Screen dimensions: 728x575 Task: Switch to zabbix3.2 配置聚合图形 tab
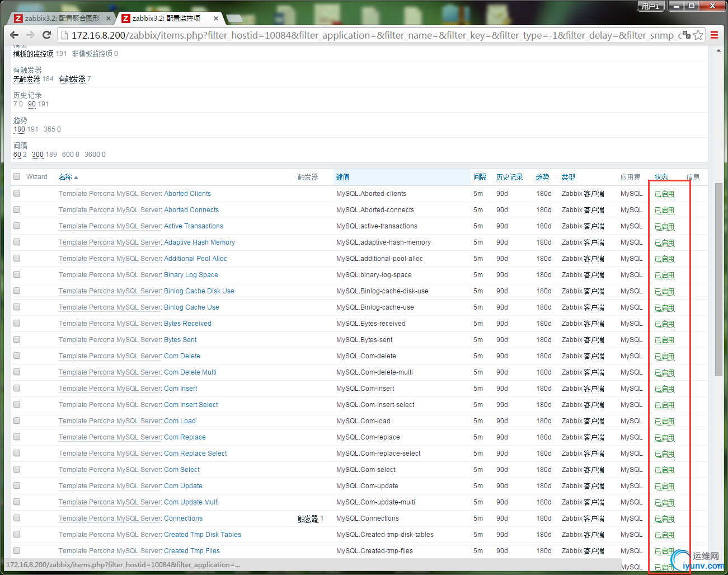(62, 18)
